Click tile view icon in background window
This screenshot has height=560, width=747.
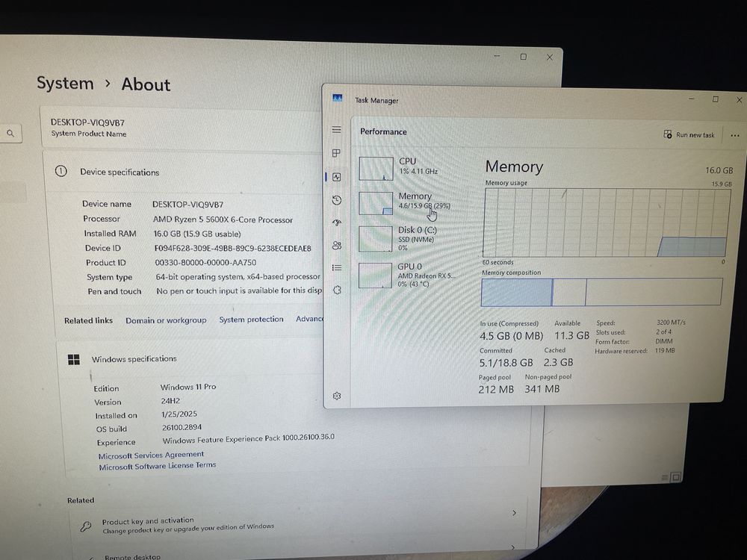[x=675, y=476]
